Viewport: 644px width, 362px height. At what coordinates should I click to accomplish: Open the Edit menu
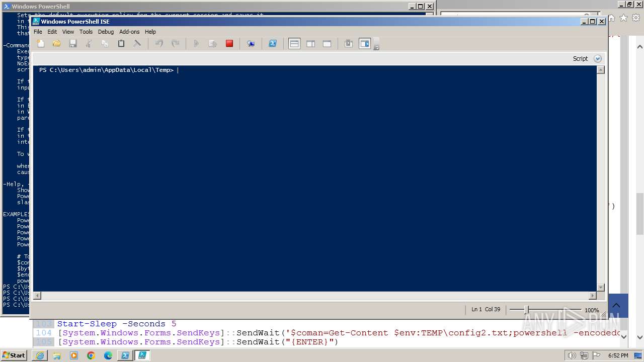[x=52, y=32]
